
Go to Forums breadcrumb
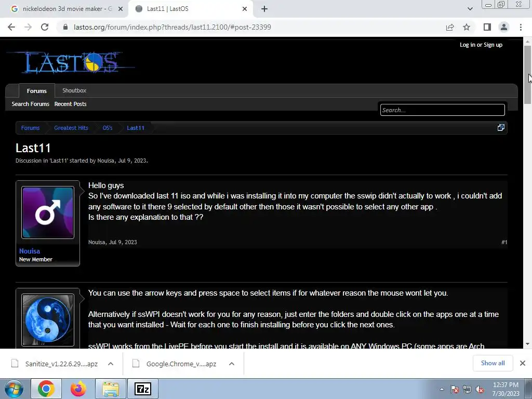[30, 128]
